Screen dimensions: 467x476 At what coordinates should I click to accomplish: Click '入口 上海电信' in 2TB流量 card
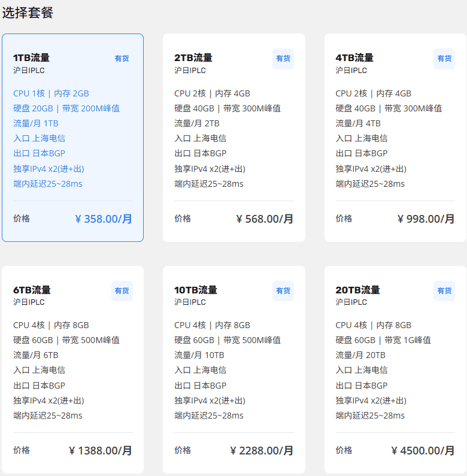[x=201, y=138]
